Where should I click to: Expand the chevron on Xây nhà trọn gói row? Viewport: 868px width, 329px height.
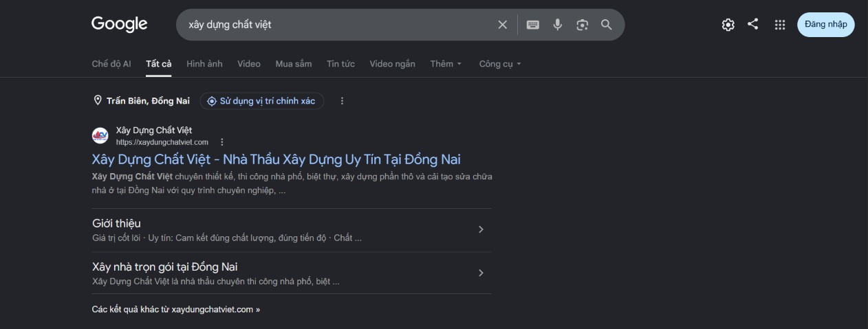pyautogui.click(x=481, y=273)
